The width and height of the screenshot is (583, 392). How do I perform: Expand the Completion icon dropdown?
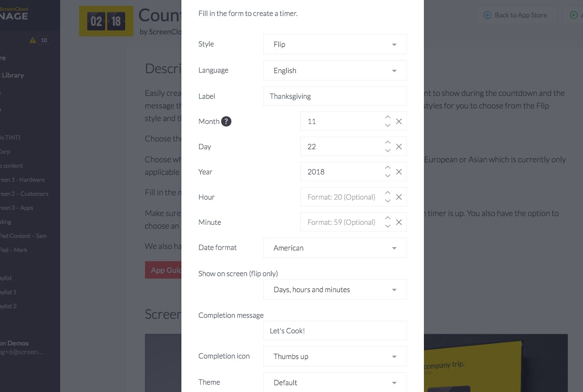(x=335, y=356)
